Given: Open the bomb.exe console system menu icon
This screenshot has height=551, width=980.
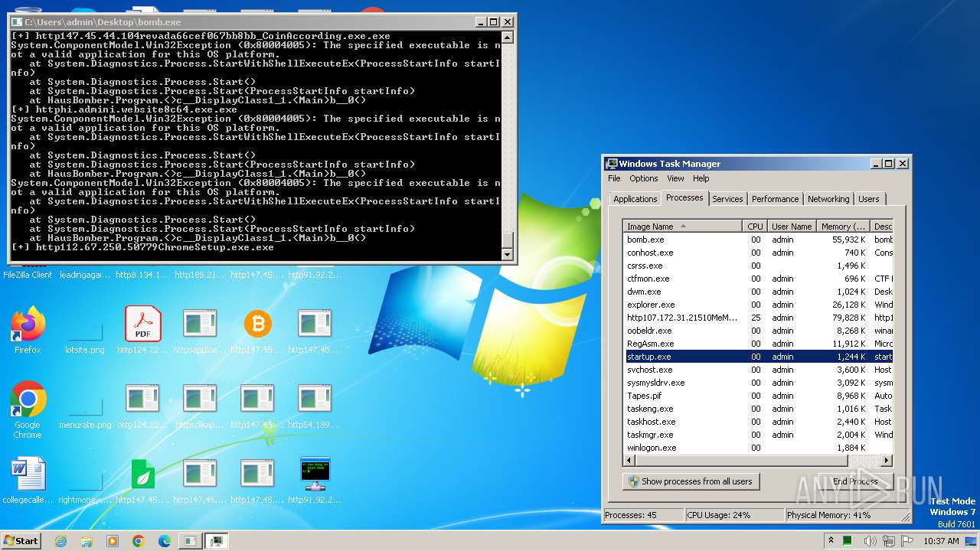Looking at the screenshot, I should point(17,22).
